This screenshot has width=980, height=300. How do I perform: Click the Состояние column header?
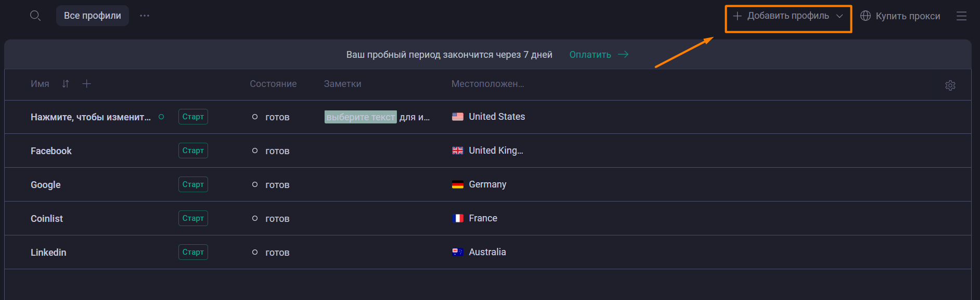point(273,84)
